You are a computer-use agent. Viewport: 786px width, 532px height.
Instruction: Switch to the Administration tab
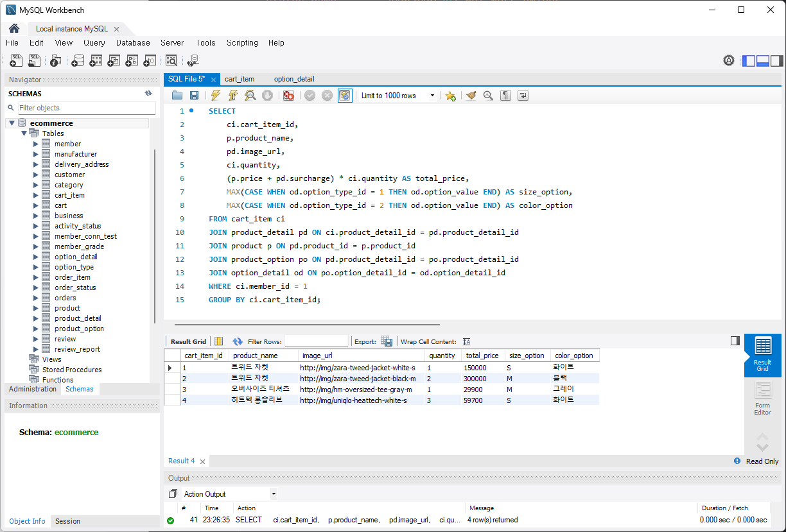(33, 389)
